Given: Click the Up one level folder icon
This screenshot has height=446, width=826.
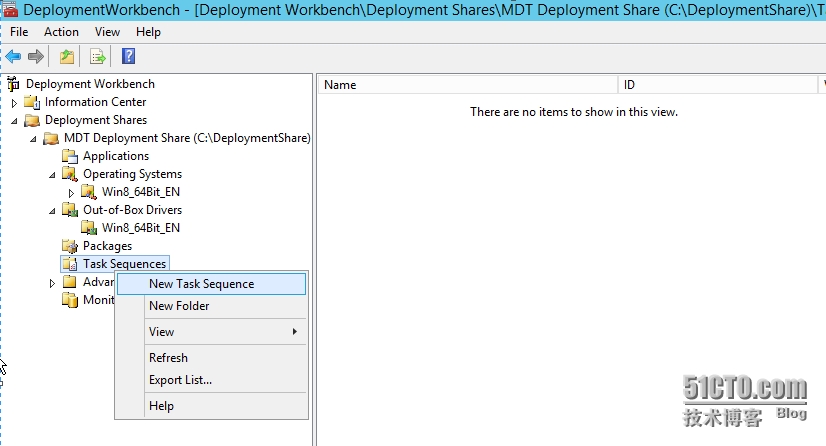Looking at the screenshot, I should tap(66, 56).
